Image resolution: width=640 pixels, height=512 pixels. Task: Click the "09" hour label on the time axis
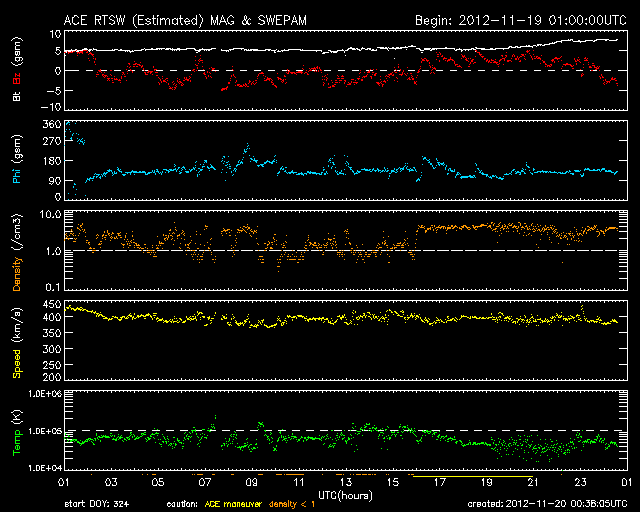tap(252, 482)
